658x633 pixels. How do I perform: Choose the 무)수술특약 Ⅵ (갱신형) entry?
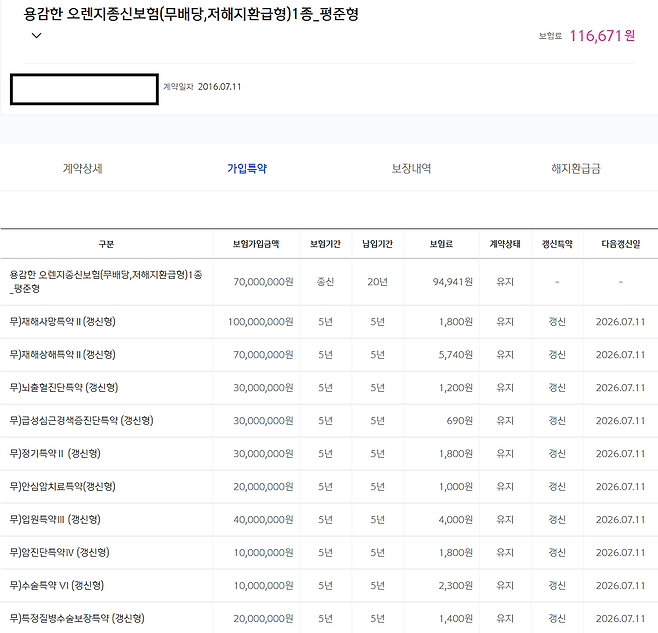tap(56, 586)
